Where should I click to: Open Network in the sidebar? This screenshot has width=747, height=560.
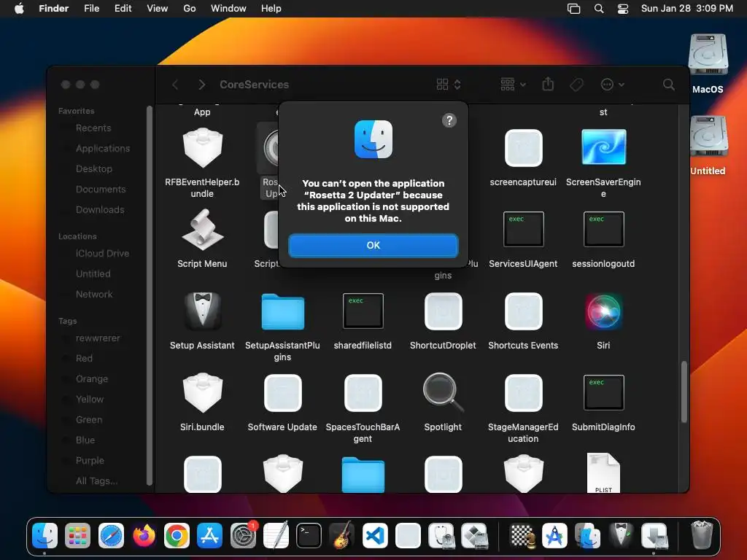tap(94, 295)
